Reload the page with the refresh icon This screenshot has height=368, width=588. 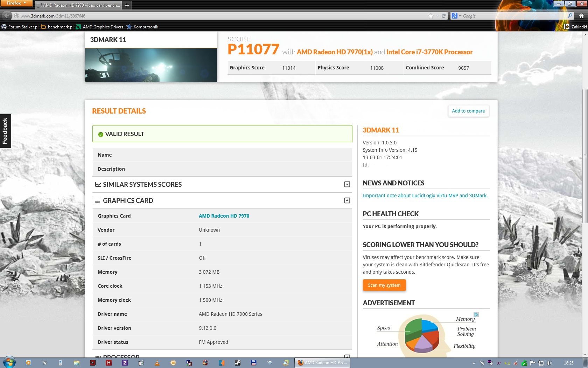click(444, 16)
